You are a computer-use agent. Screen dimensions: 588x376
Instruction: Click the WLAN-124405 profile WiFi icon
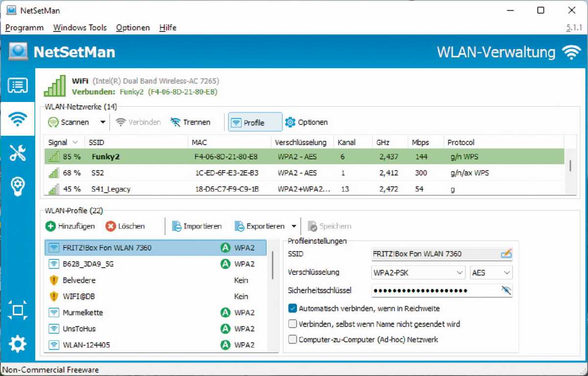pos(54,345)
